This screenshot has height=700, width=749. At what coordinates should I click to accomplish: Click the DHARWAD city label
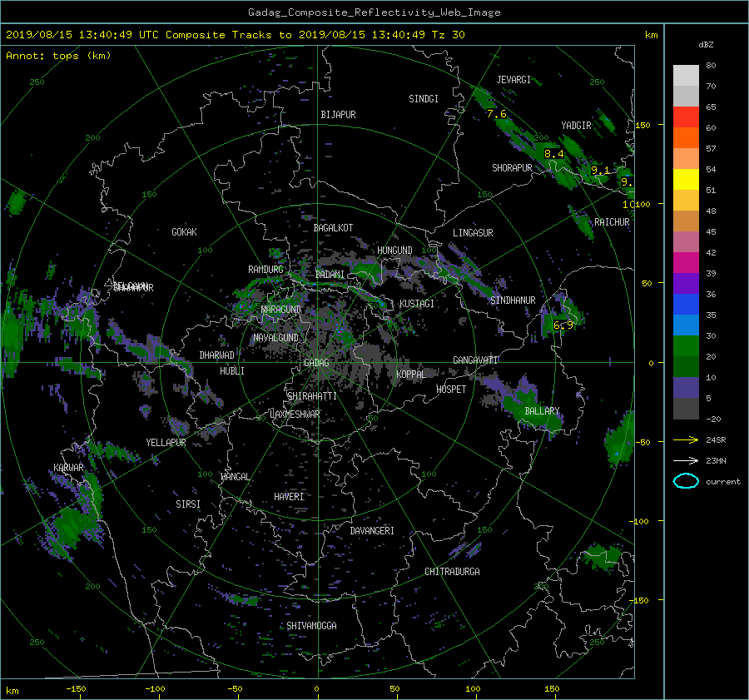pyautogui.click(x=217, y=355)
